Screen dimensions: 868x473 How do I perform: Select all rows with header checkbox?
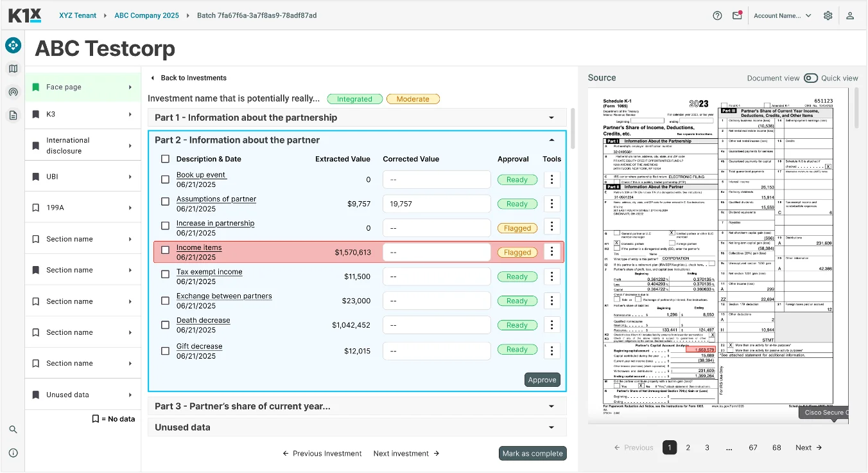tap(165, 159)
